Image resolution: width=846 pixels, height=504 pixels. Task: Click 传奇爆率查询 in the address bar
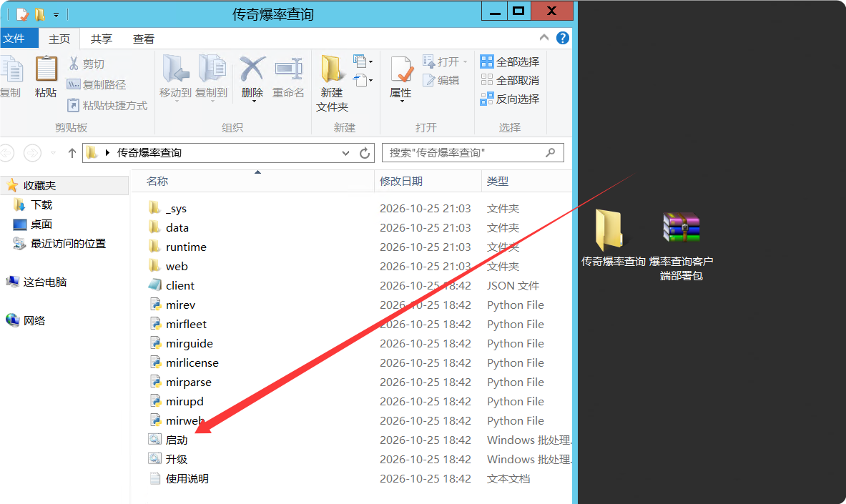pyautogui.click(x=149, y=153)
